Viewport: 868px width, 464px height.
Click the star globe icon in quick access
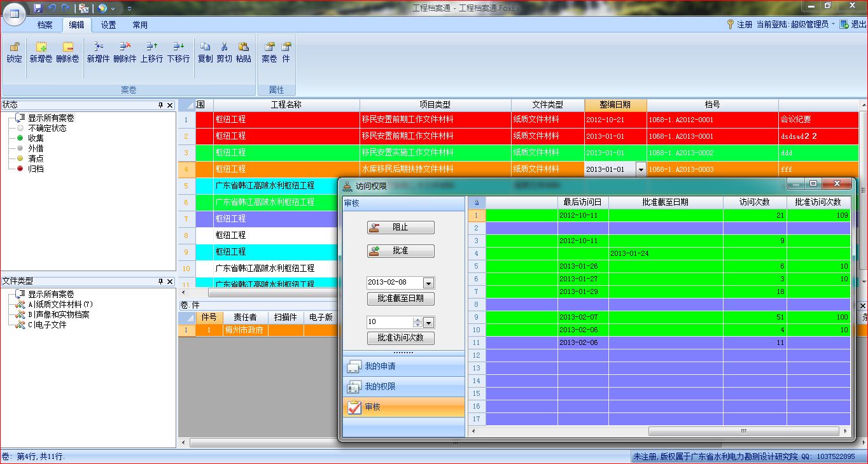(102, 8)
